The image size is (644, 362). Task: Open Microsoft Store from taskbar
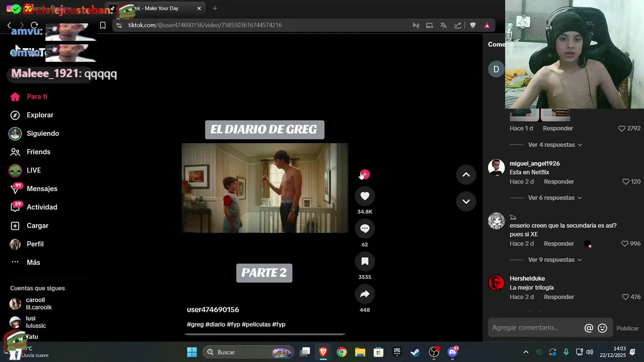(x=378, y=352)
